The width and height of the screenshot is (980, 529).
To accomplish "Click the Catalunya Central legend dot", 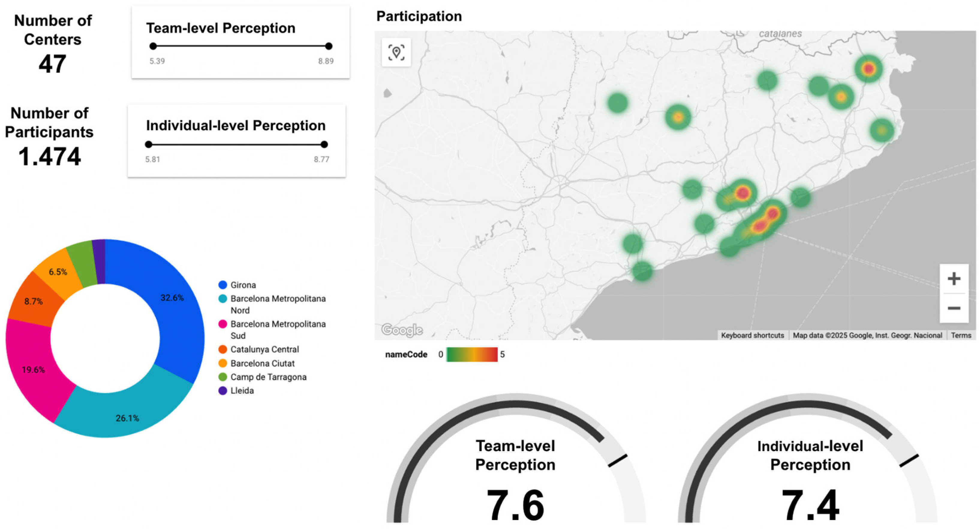I will 223,349.
